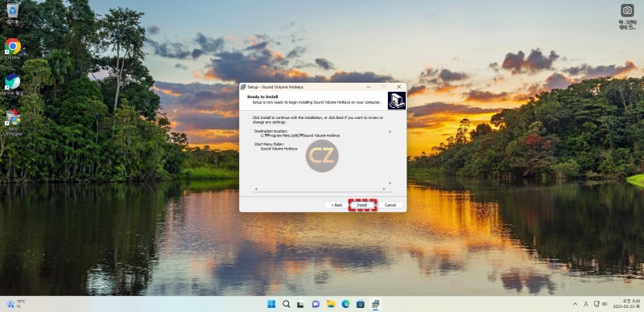
Task: Open Microsoft Store from the taskbar
Action: tap(360, 304)
